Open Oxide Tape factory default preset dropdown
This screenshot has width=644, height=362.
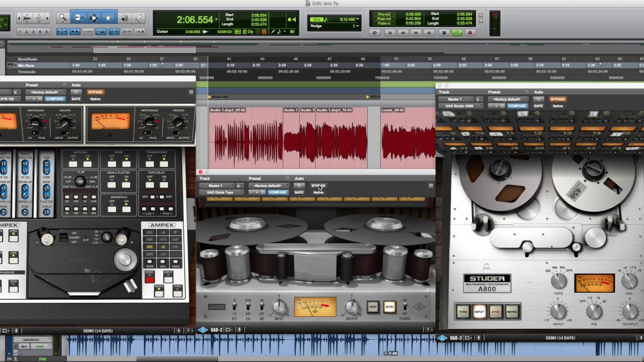(268, 186)
